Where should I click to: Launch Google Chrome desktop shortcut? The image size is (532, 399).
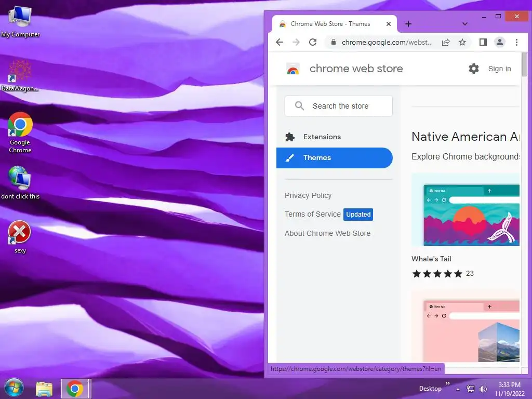point(20,132)
